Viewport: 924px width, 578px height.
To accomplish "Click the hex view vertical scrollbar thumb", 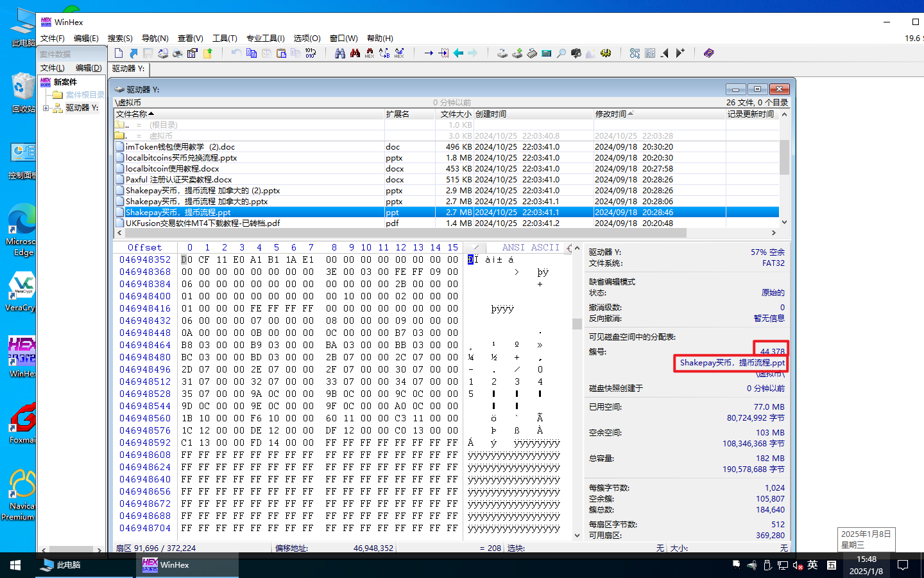I will tap(577, 324).
